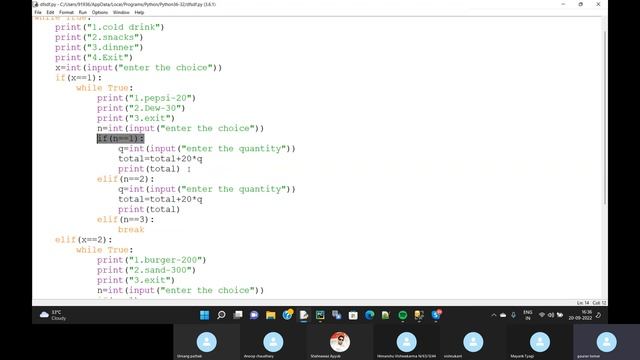The width and height of the screenshot is (640, 360).
Task: Open the Format menu
Action: (66, 13)
